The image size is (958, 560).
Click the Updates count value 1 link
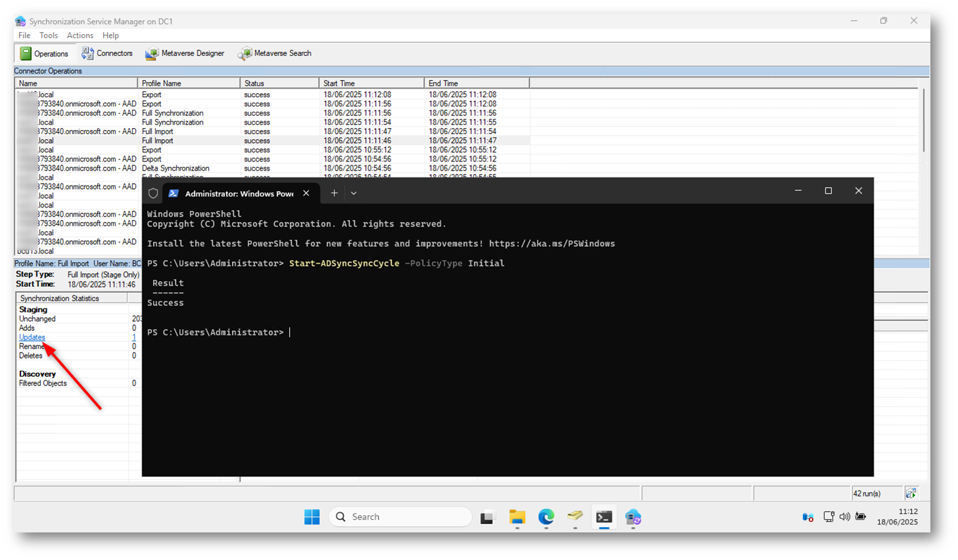click(134, 337)
